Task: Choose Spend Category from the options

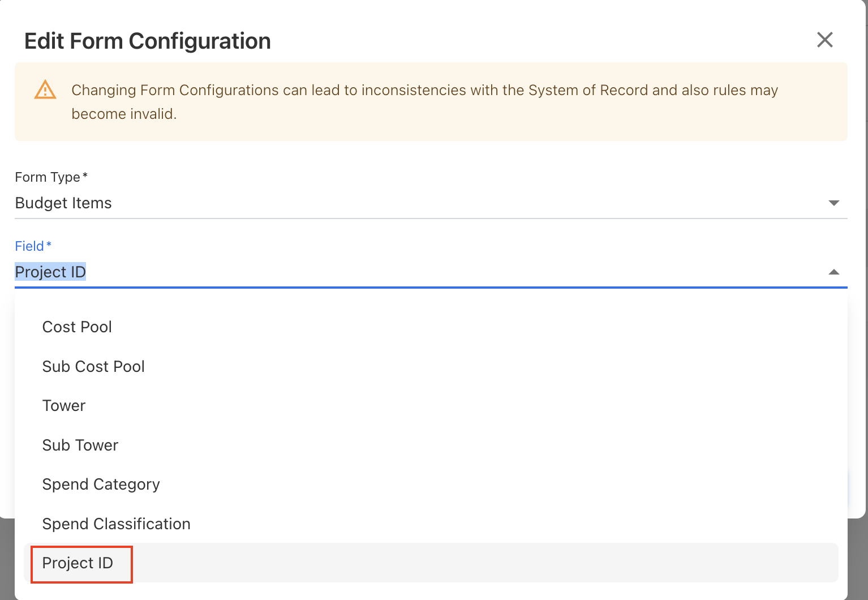Action: tap(101, 484)
